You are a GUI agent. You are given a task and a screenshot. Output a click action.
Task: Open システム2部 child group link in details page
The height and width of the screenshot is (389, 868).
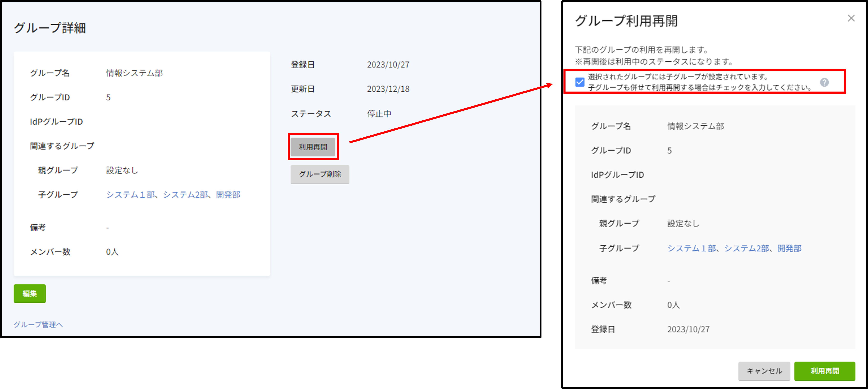point(186,195)
